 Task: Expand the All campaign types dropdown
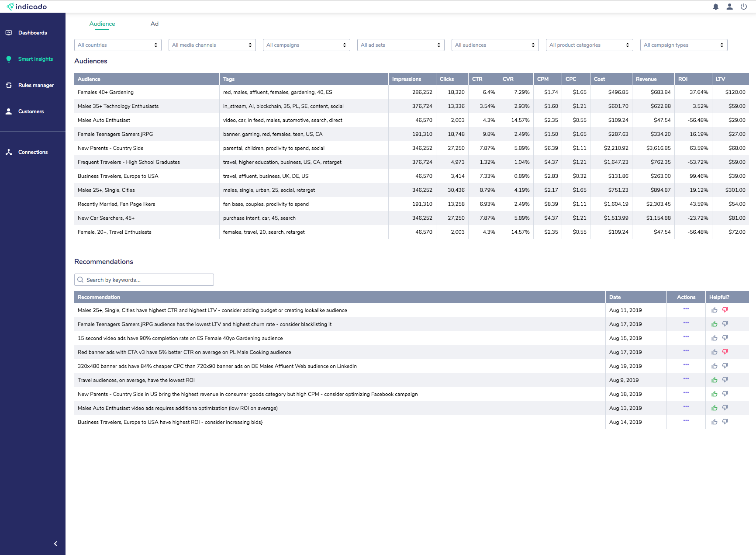684,45
